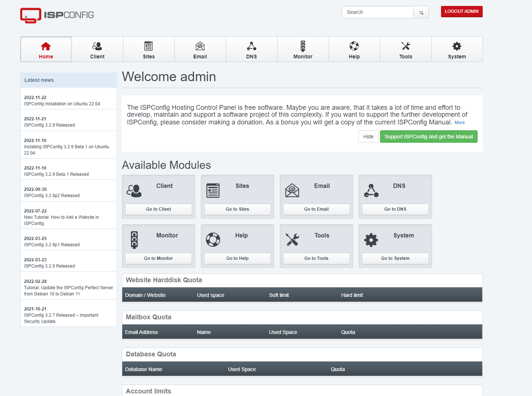532x396 pixels.
Task: Click the Client users icon in navigation
Action: [x=97, y=46]
